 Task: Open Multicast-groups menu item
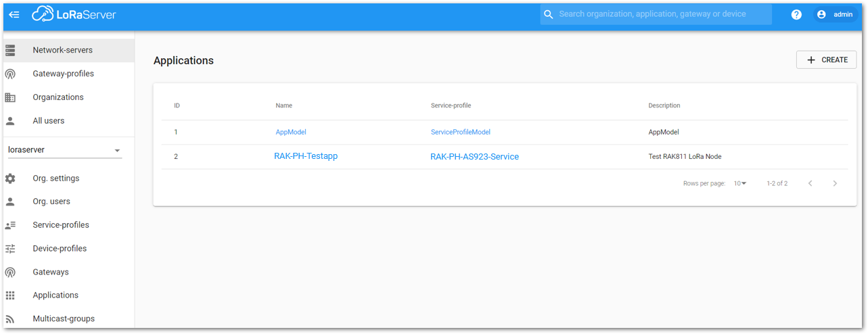point(69,319)
